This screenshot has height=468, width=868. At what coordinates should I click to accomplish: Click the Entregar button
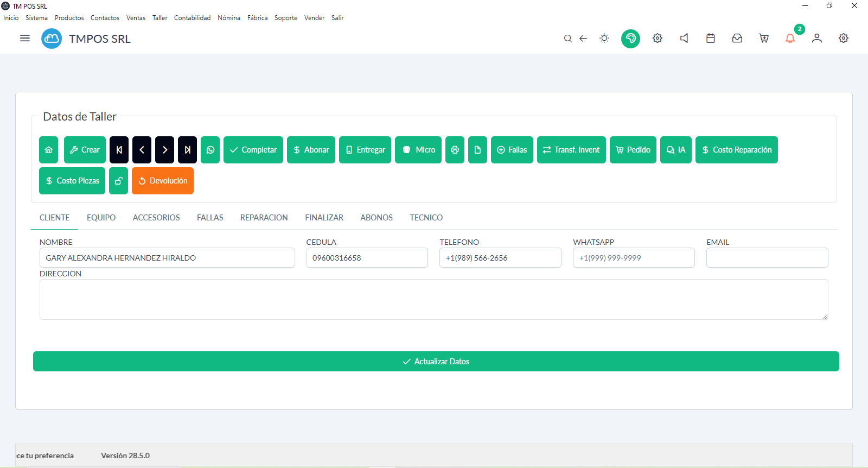click(x=365, y=150)
